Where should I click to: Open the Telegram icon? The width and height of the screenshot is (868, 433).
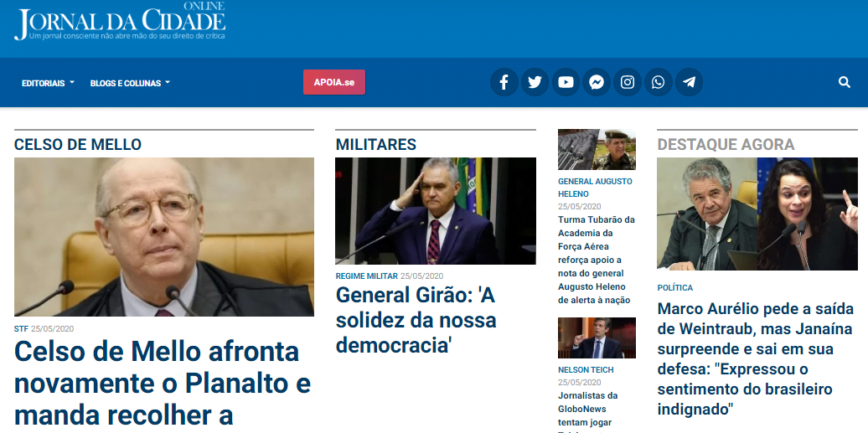click(x=689, y=83)
